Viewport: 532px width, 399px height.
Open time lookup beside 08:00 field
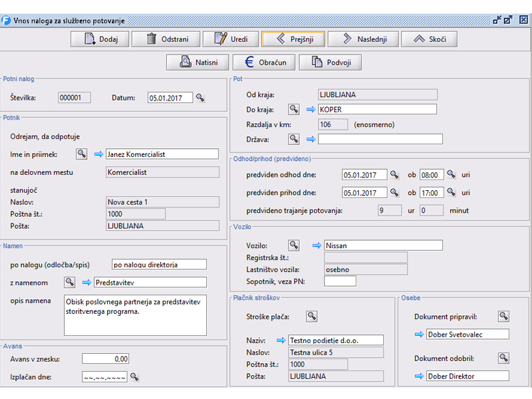[452, 175]
